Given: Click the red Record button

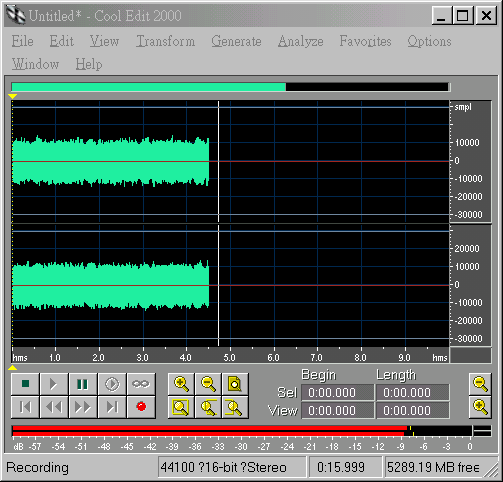Looking at the screenshot, I should (141, 407).
